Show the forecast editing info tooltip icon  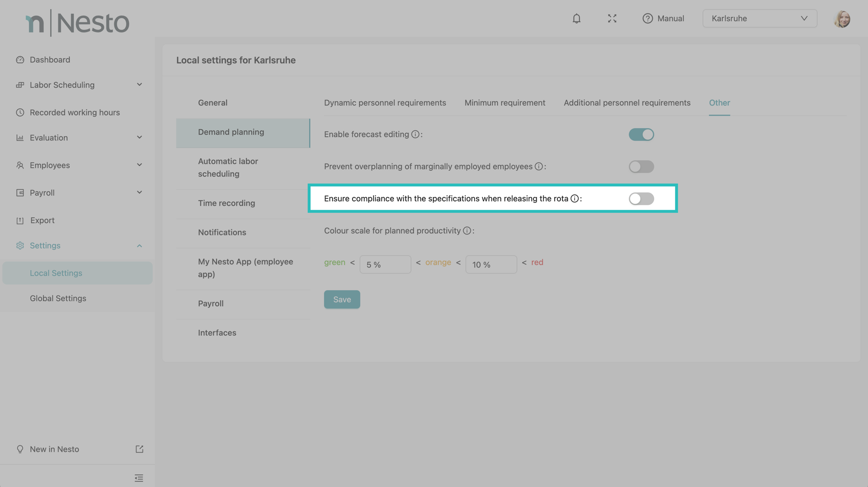click(415, 134)
